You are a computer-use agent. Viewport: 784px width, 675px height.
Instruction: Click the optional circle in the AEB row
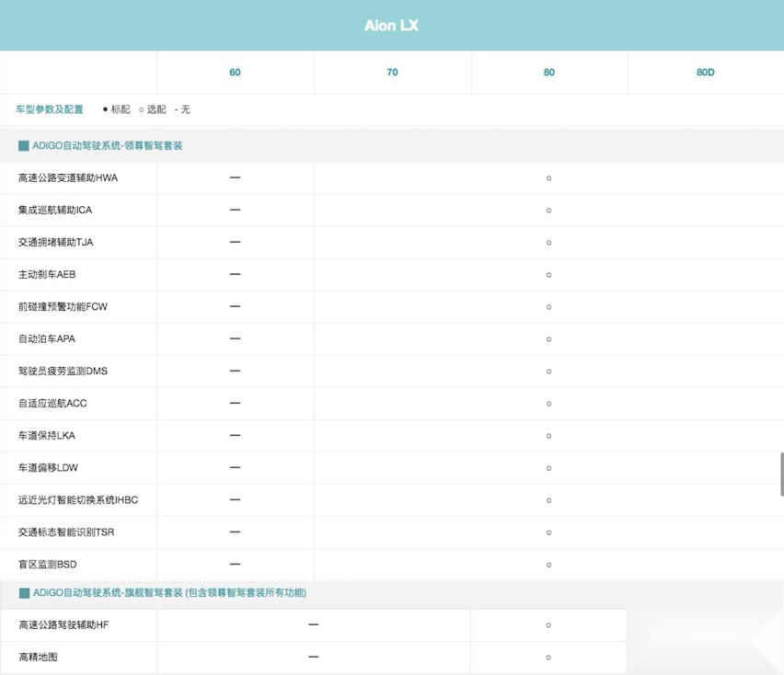(549, 275)
